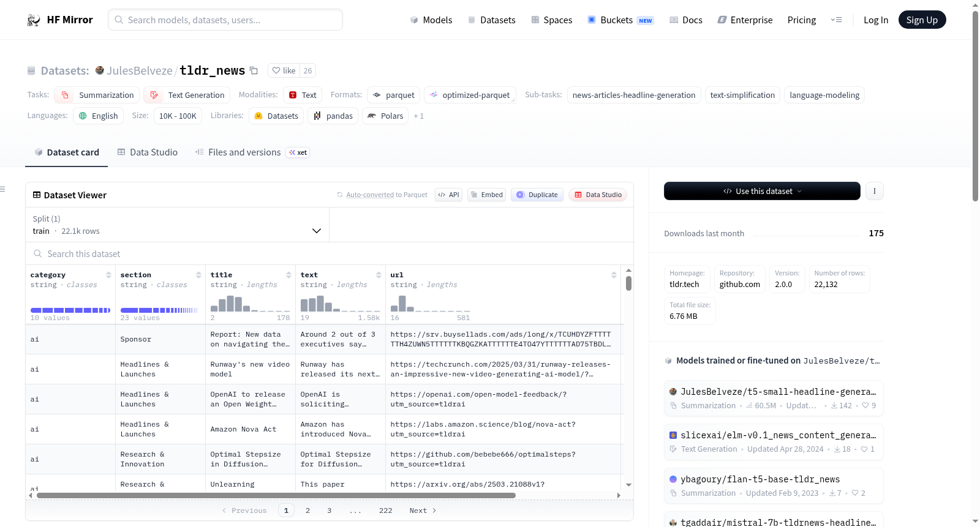The image size is (980, 527).
Task: Click the Sign Up button
Action: [922, 20]
